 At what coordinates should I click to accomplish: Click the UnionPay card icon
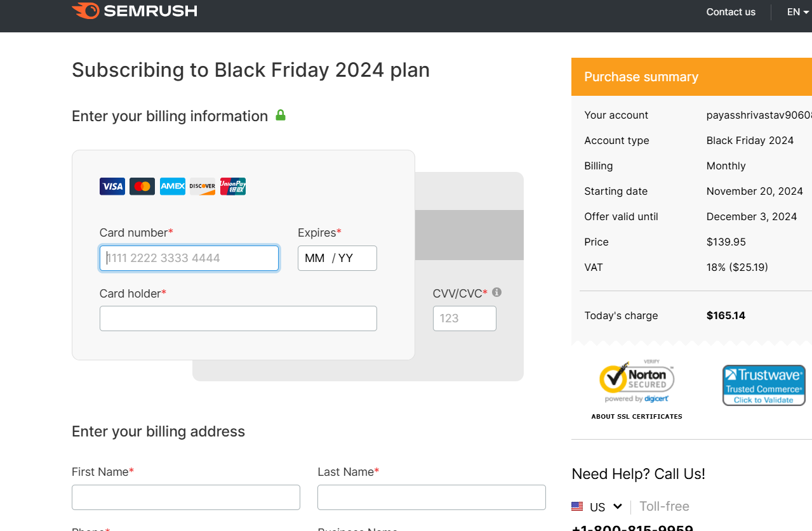click(233, 187)
